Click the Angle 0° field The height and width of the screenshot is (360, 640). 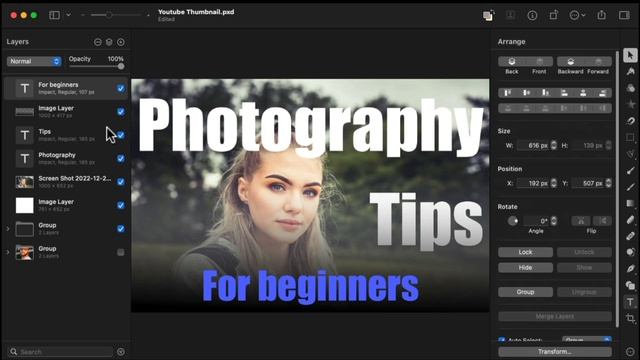pos(537,221)
